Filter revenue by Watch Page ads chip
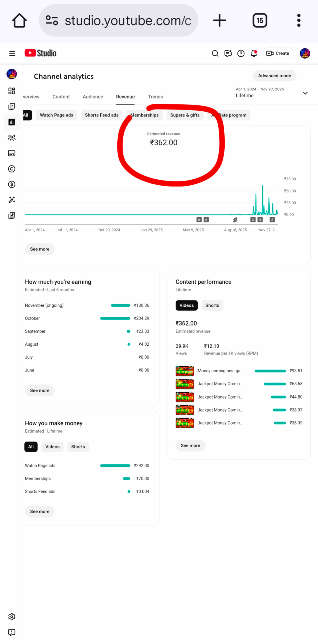This screenshot has width=318, height=644. 56,115
